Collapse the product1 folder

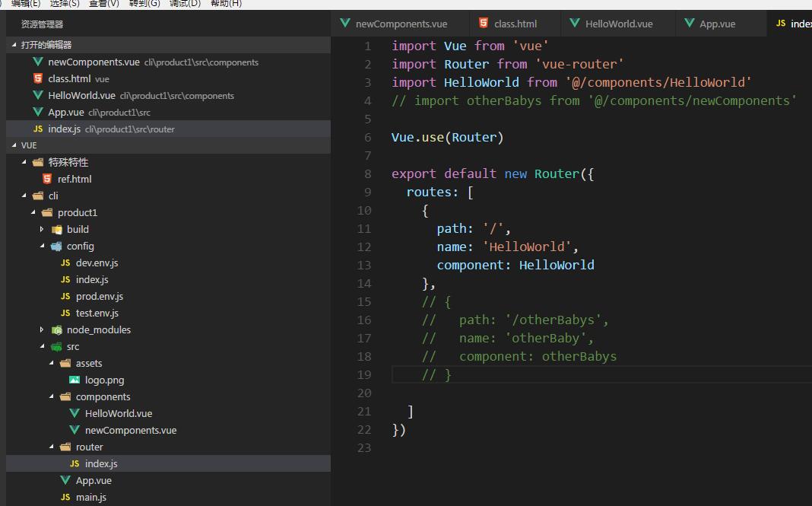pyautogui.click(x=33, y=212)
